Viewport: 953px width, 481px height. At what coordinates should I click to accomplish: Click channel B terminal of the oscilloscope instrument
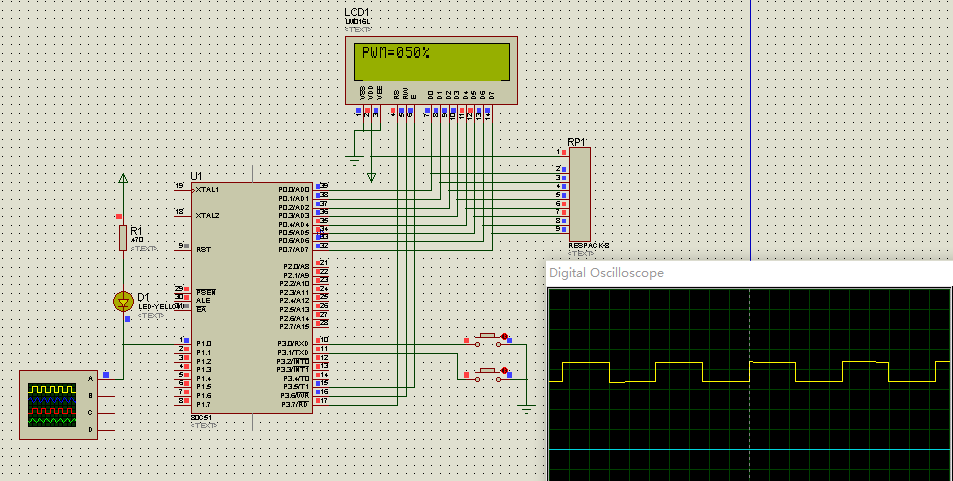105,396
